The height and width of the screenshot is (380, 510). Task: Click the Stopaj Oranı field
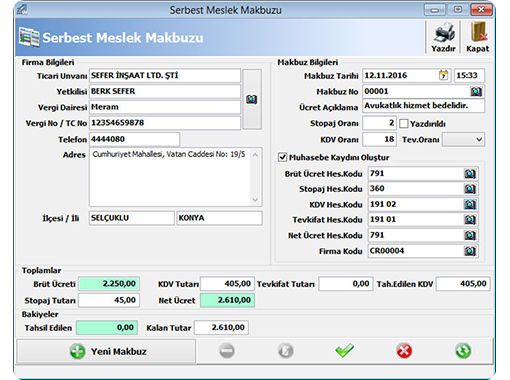click(x=379, y=123)
